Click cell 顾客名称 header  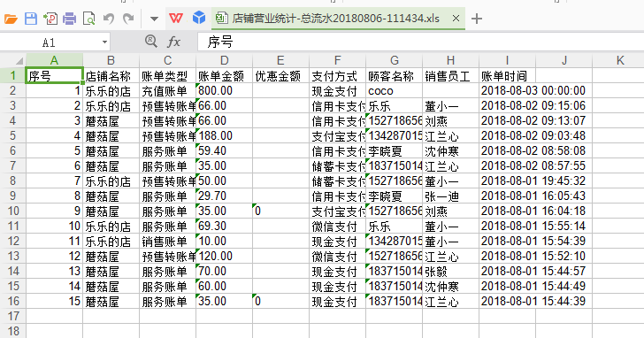[395, 76]
